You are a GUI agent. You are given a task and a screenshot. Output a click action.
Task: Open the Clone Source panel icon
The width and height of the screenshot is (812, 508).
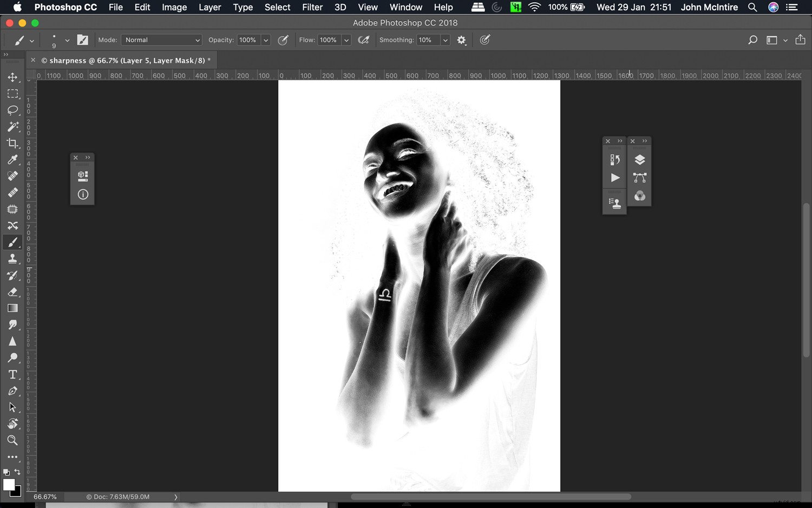pos(614,201)
